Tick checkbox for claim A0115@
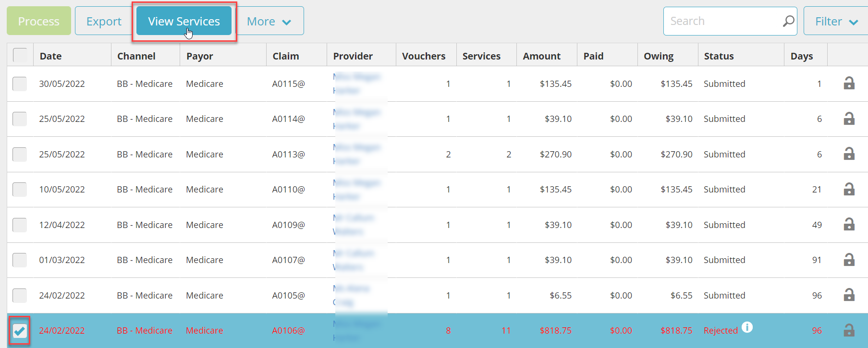 pyautogui.click(x=20, y=84)
